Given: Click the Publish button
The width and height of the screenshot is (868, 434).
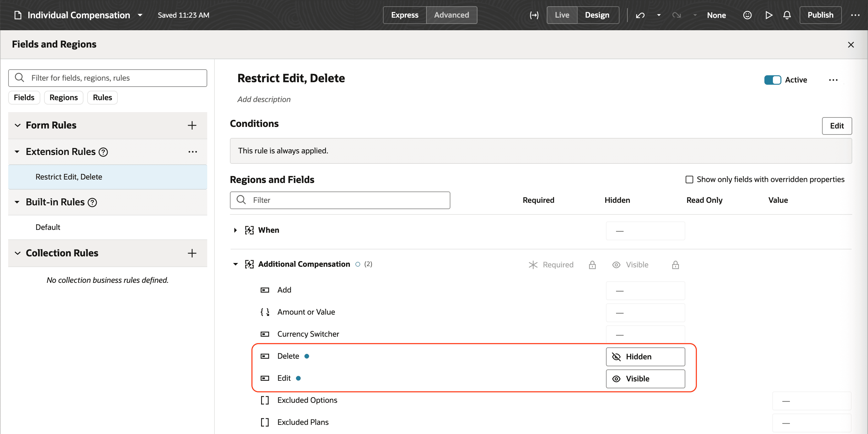Looking at the screenshot, I should coord(820,15).
